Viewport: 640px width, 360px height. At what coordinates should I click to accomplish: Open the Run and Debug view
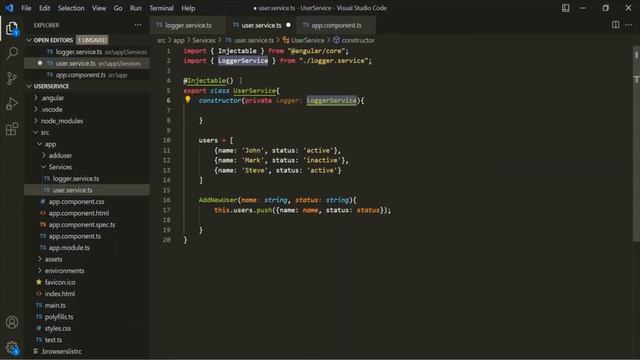coord(12,104)
